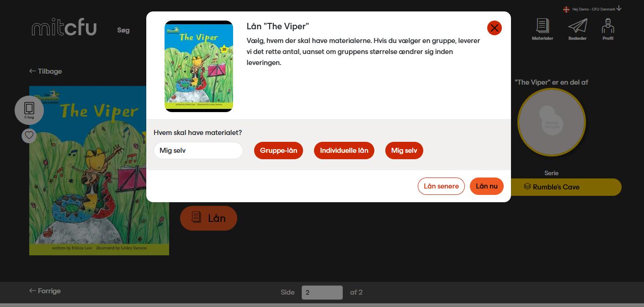Click the Side page number field
This screenshot has width=644, height=307.
pyautogui.click(x=322, y=292)
